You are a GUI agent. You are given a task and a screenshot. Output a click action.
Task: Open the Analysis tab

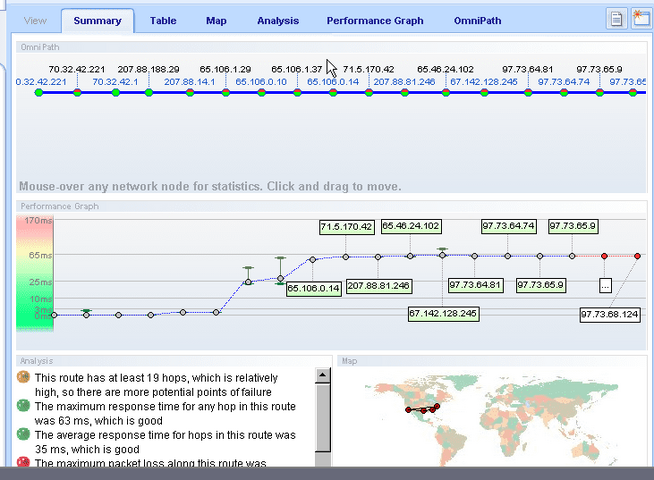coord(278,21)
